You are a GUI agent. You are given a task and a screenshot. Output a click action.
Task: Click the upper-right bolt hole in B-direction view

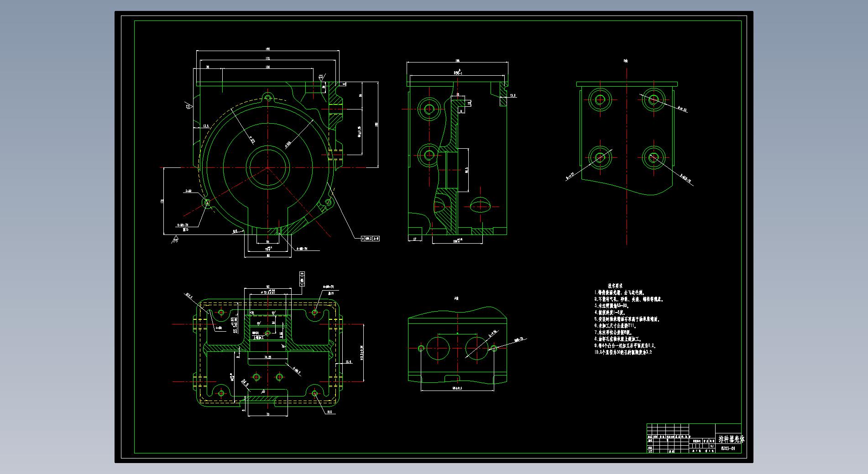pos(654,99)
